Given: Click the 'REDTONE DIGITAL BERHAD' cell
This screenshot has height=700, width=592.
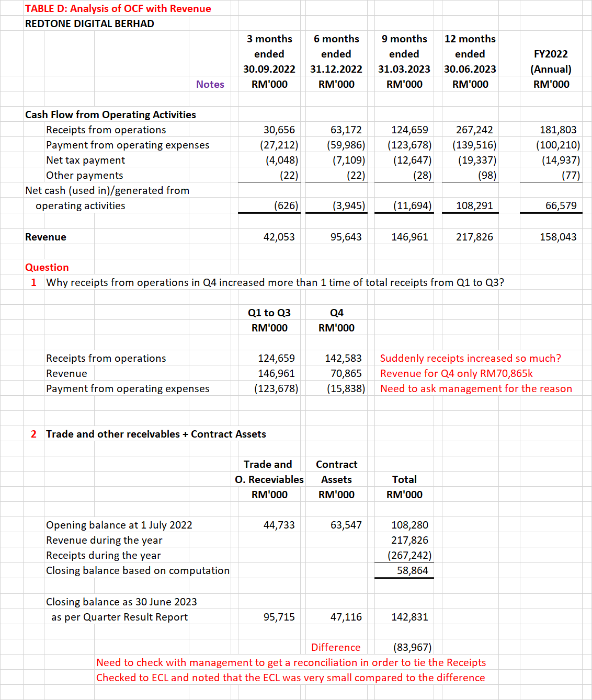Looking at the screenshot, I should point(89,24).
